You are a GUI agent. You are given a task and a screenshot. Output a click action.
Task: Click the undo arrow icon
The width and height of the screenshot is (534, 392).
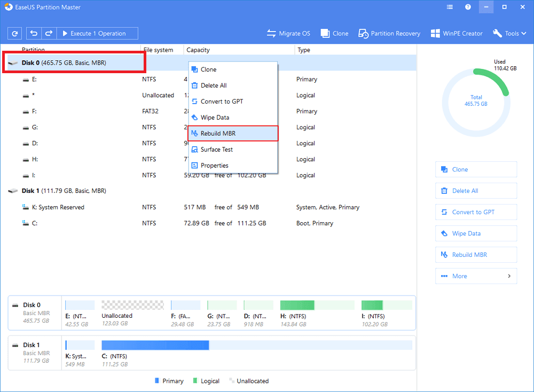click(34, 33)
